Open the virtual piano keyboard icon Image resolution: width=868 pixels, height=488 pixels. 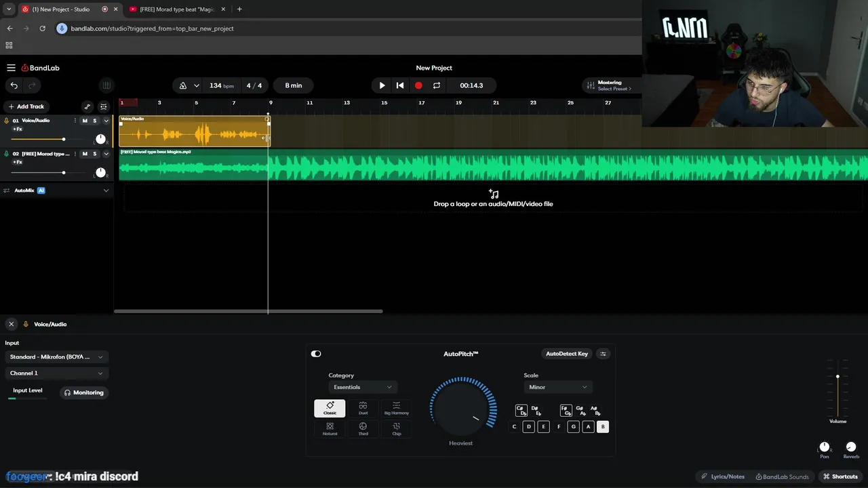click(x=106, y=85)
